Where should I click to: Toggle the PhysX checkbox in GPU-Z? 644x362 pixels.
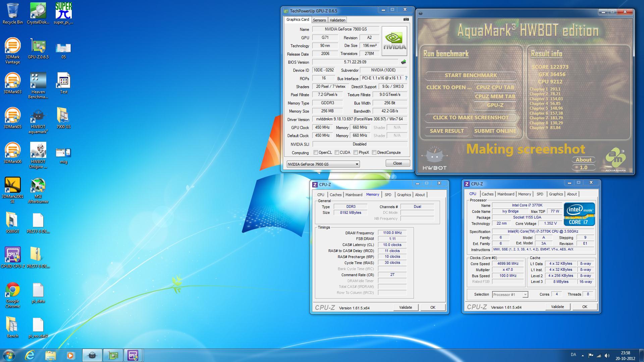coord(356,153)
